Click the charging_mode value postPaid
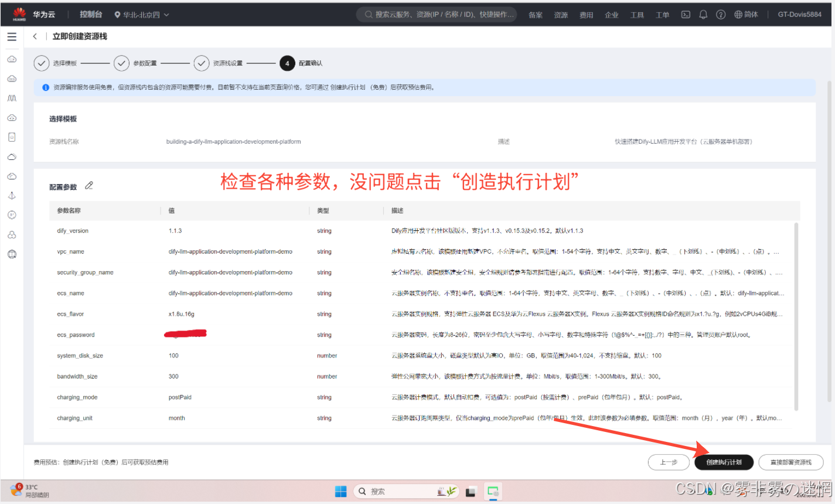 (180, 397)
